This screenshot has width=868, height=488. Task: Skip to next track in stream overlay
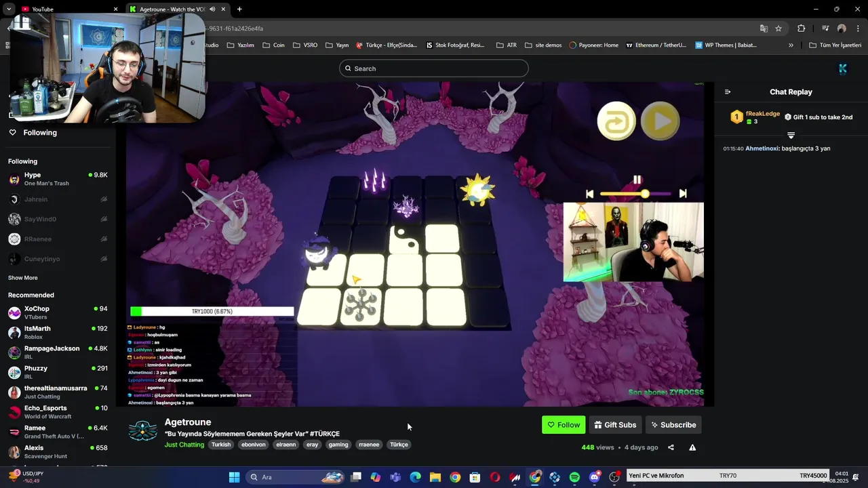[x=683, y=194]
